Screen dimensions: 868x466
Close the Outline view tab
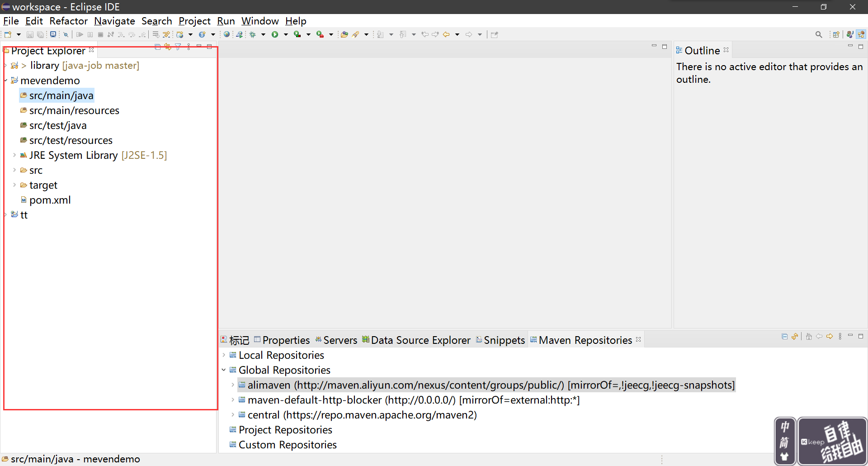[x=726, y=50]
